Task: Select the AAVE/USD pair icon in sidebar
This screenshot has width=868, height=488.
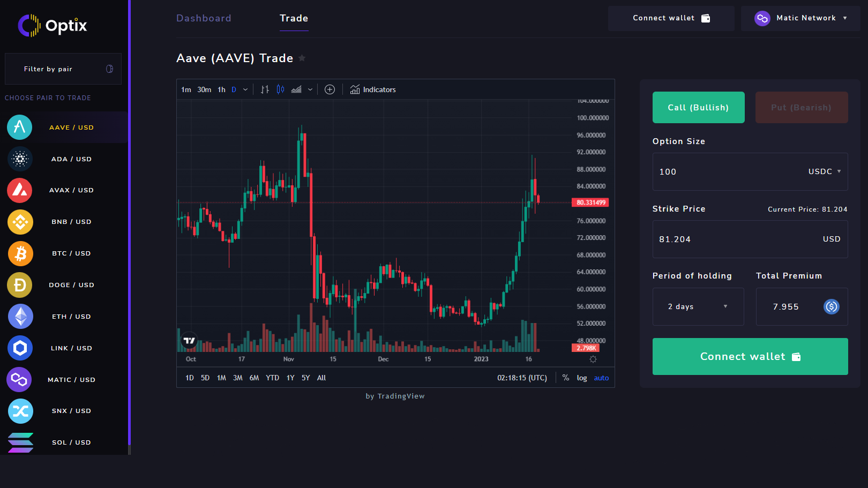Action: 19,127
